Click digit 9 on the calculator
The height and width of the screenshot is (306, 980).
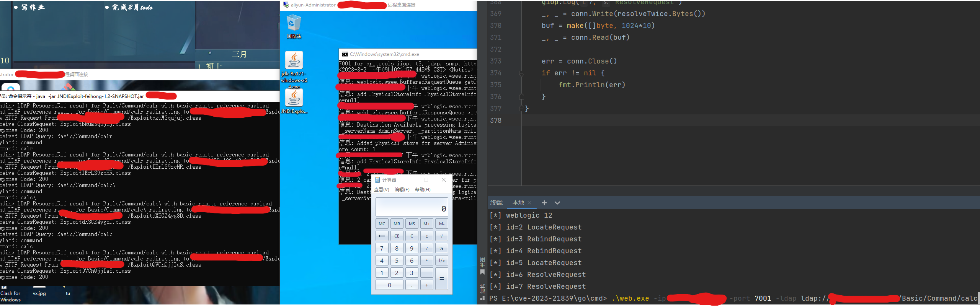click(412, 248)
